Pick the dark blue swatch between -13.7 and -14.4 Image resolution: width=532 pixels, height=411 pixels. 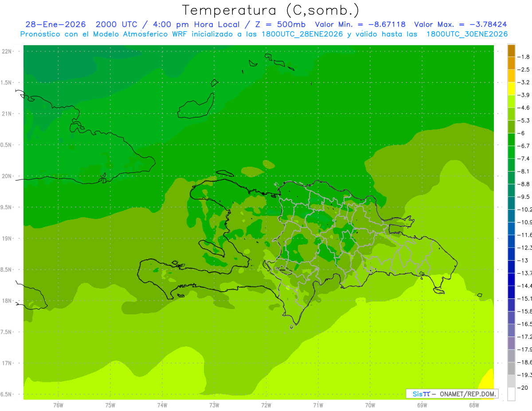tap(511, 279)
